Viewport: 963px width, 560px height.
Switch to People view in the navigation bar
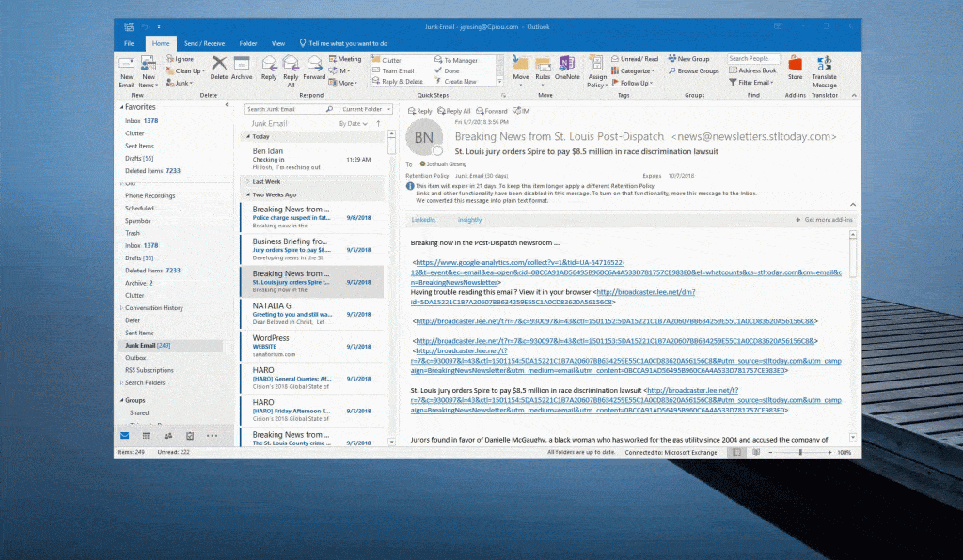coord(167,436)
